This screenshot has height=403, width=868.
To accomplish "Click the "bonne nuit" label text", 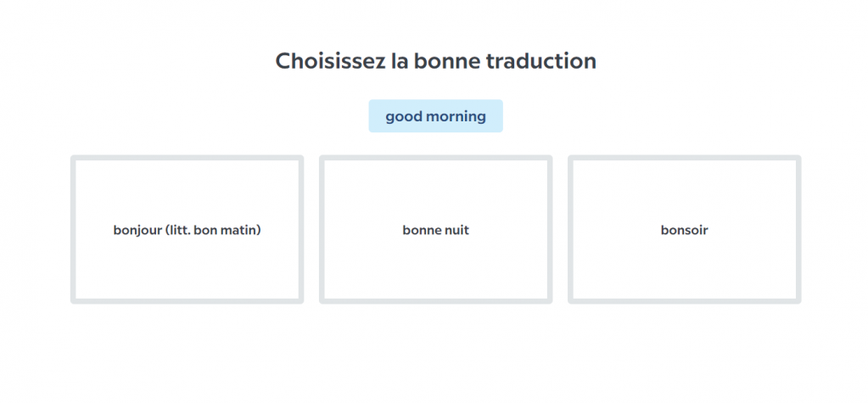I will click(435, 230).
